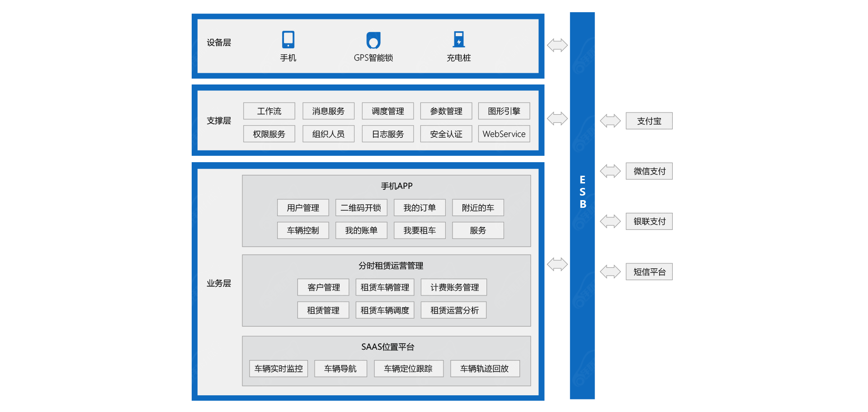Click the GPS smart lock icon
Image resolution: width=868 pixels, height=412 pixels.
pos(373,40)
